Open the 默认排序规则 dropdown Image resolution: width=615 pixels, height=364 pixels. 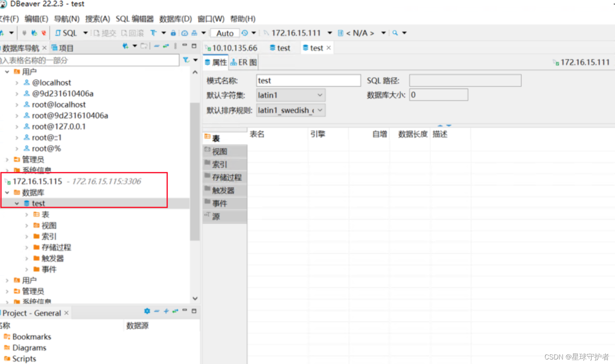point(320,110)
